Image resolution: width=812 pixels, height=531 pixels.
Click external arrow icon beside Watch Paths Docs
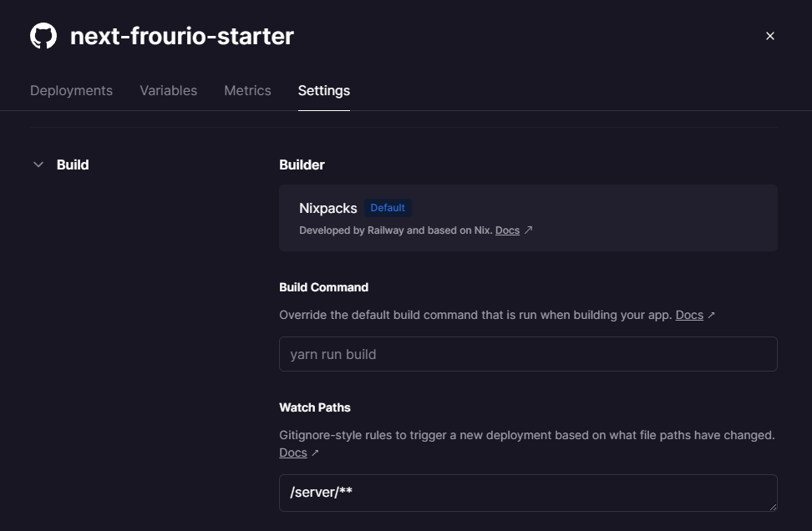[315, 453]
